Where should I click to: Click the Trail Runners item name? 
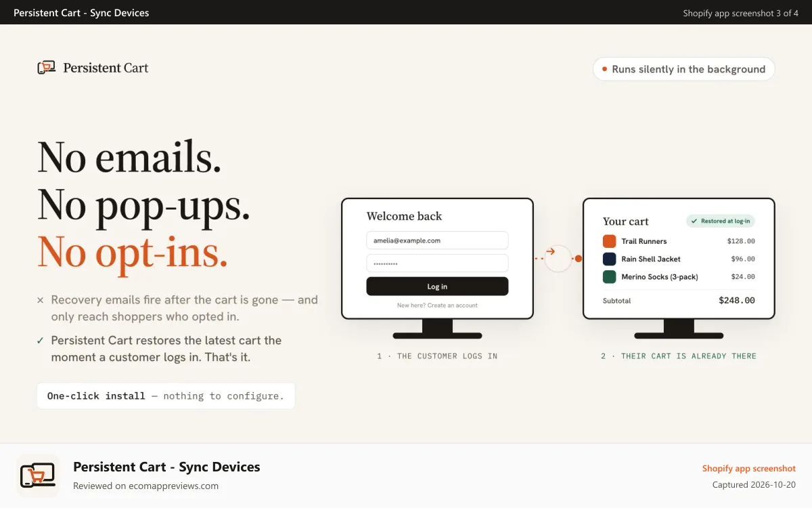644,241
